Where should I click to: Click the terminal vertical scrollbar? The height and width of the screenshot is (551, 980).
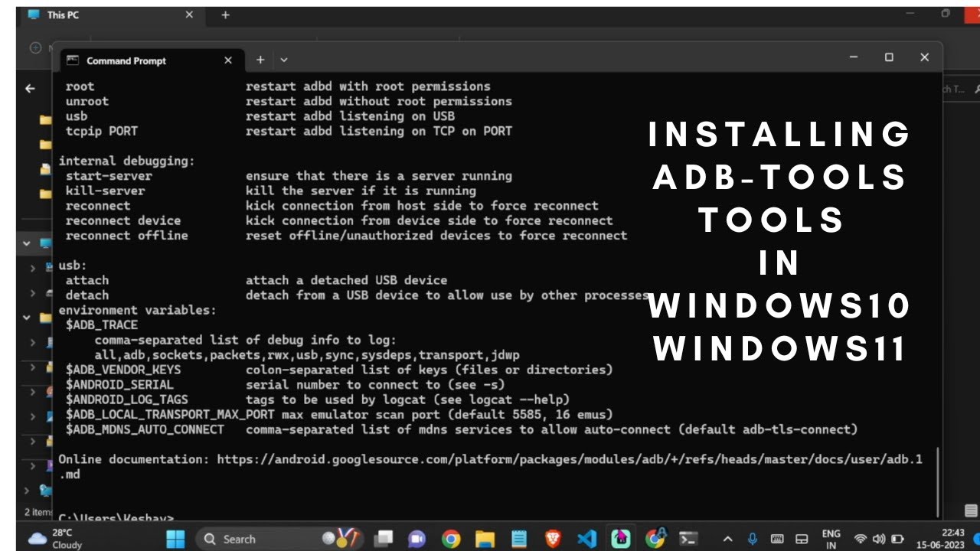tap(938, 482)
